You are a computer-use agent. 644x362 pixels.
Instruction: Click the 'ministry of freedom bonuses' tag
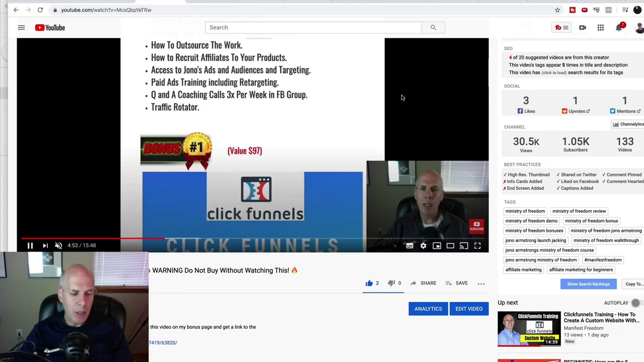[x=534, y=231]
